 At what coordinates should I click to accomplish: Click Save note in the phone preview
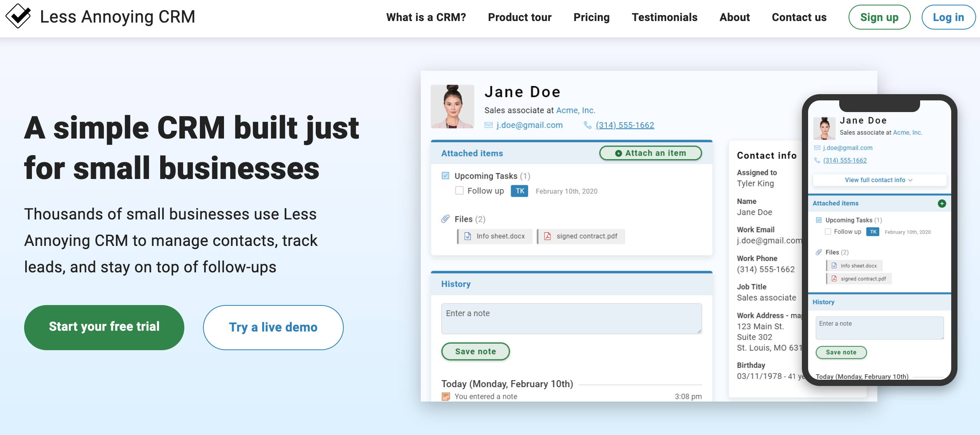click(841, 352)
